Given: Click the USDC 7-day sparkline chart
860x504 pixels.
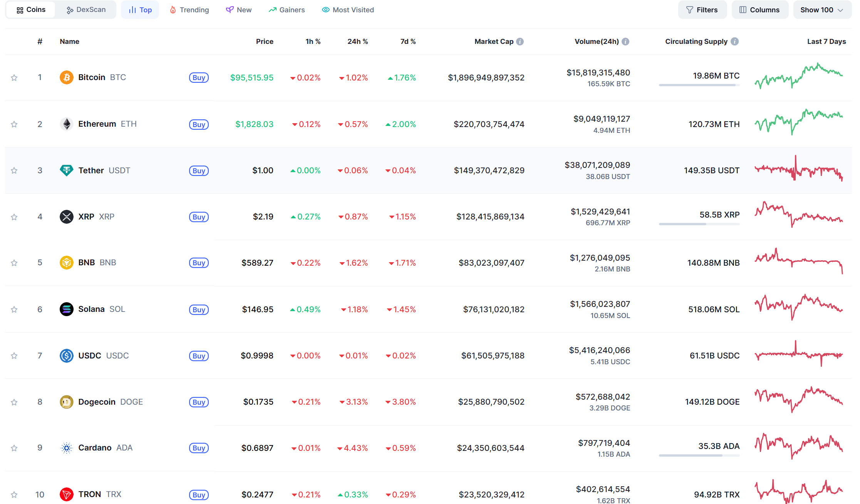Looking at the screenshot, I should [798, 354].
